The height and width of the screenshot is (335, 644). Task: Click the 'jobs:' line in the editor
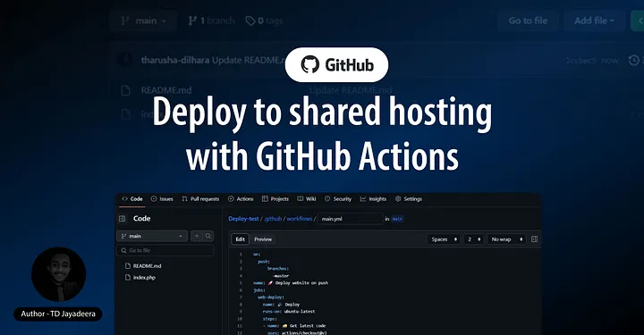(x=258, y=290)
